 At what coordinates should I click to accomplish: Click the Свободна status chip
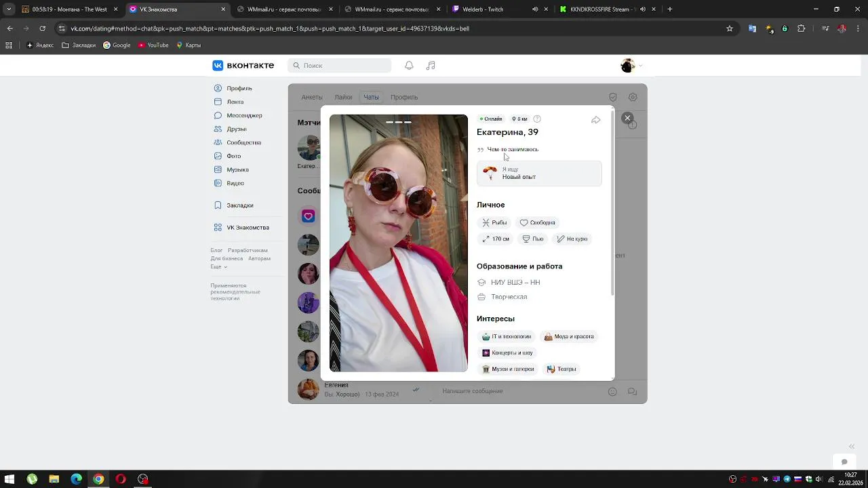pos(538,222)
